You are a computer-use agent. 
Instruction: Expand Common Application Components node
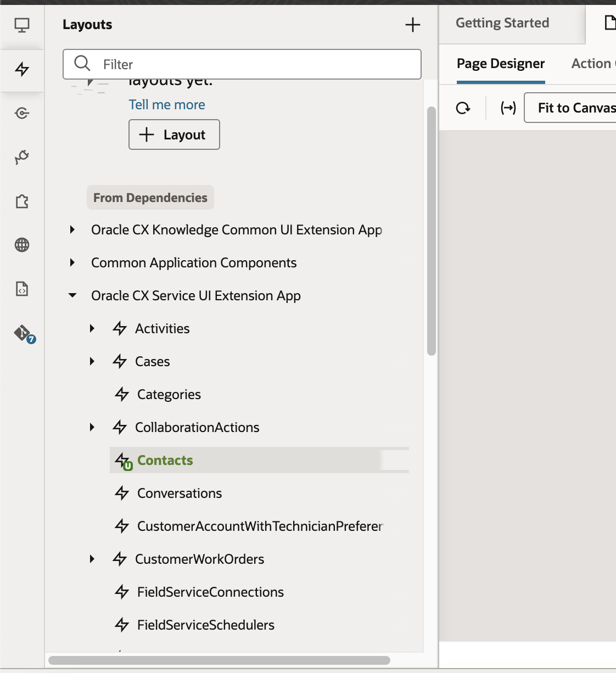click(x=72, y=262)
